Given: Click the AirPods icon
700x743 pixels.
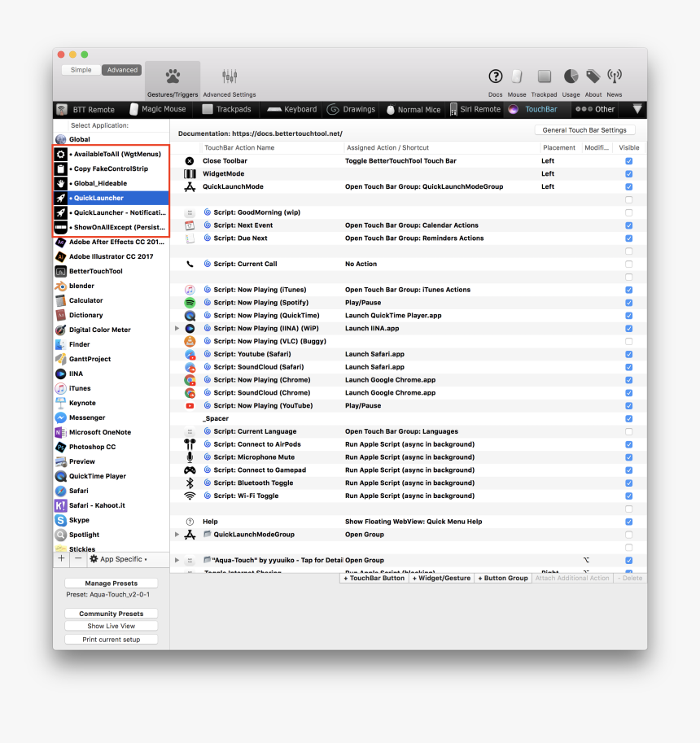Looking at the screenshot, I should [x=190, y=444].
